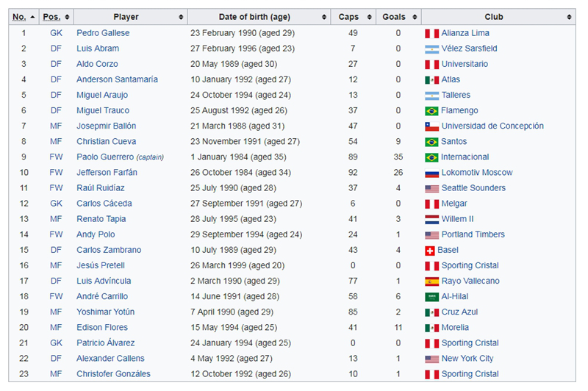This screenshot has width=588, height=391.
Task: Open Paolo Guerrero player link
Action: pos(105,157)
